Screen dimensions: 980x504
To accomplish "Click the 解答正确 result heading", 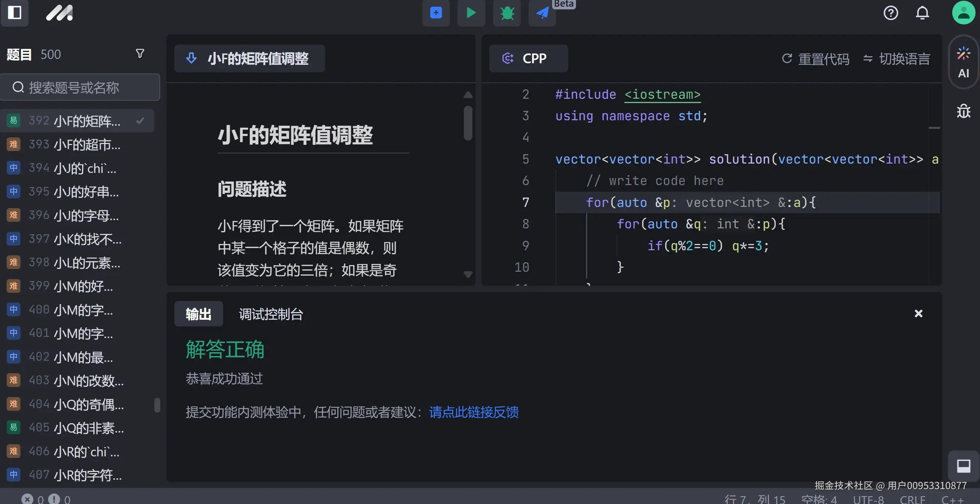I will [x=225, y=349].
